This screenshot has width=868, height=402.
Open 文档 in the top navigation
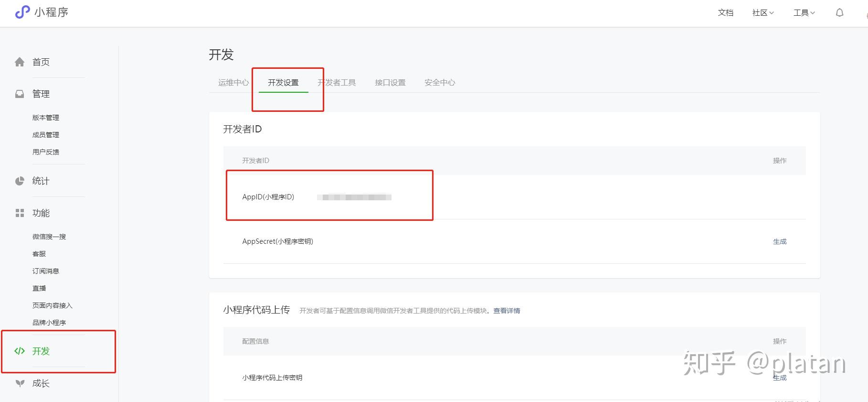pos(725,13)
